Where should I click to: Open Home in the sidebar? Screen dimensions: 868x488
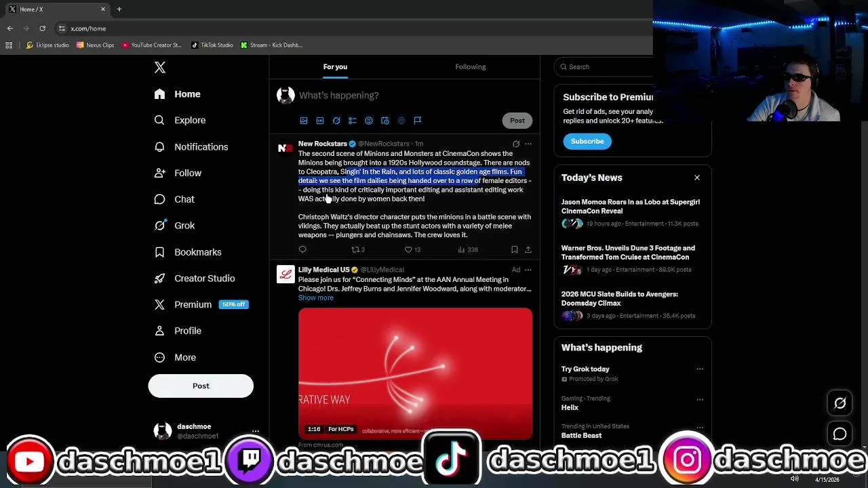click(178, 94)
